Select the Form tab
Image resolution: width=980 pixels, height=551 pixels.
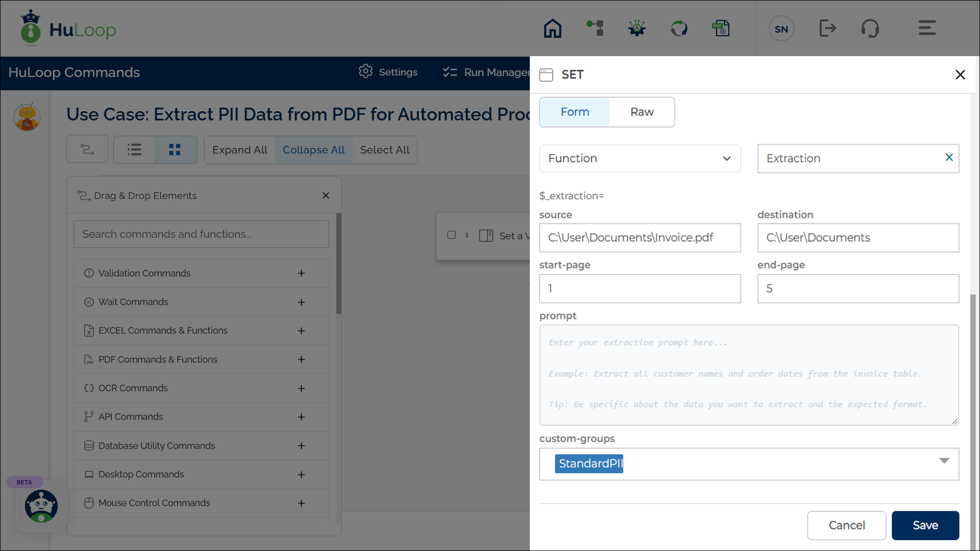point(575,112)
